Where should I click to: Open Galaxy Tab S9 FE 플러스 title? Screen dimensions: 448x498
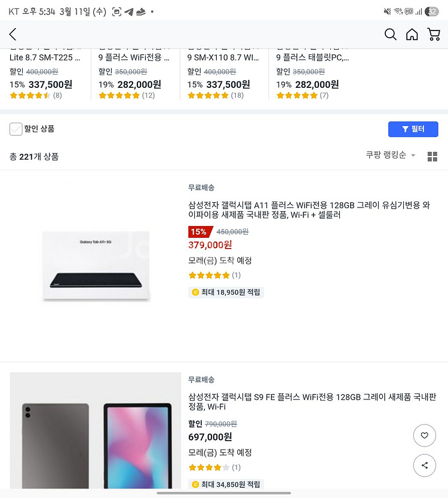click(312, 402)
